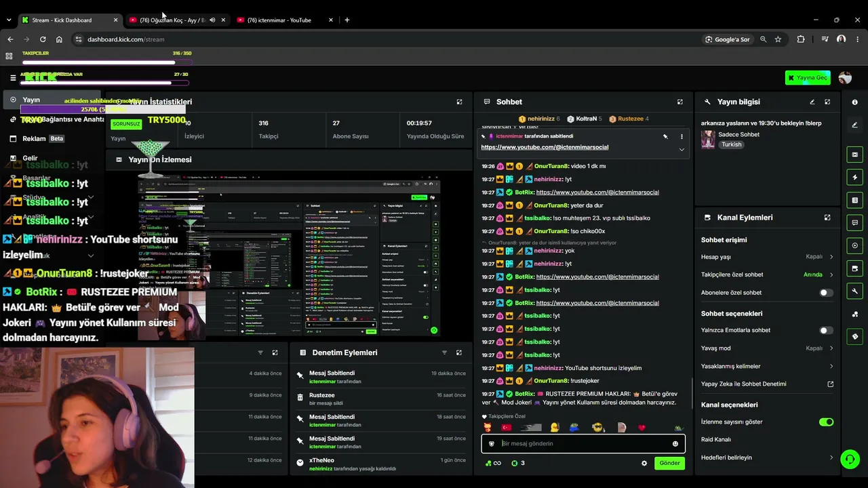Toggle Abonelere özel sohbet switch

pyautogui.click(x=826, y=293)
